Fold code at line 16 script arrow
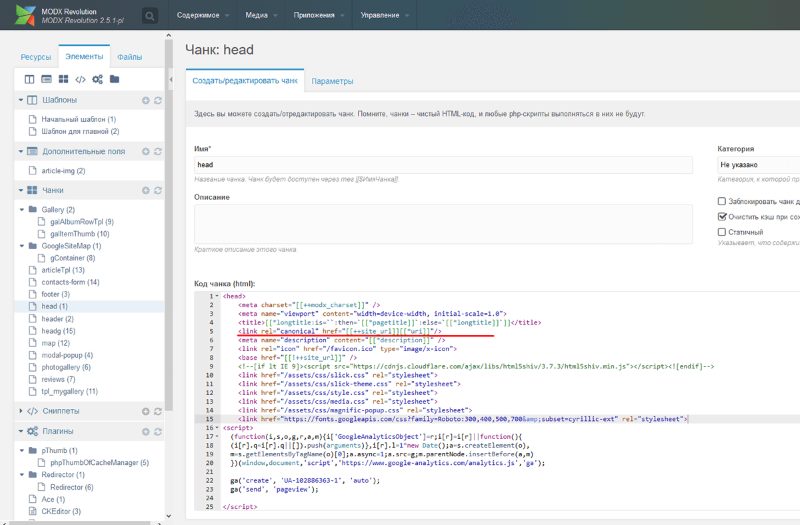 pyautogui.click(x=217, y=428)
